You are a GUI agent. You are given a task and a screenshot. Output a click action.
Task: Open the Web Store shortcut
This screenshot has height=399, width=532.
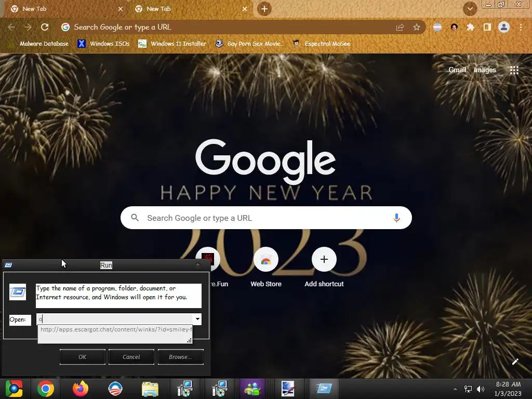click(x=266, y=268)
